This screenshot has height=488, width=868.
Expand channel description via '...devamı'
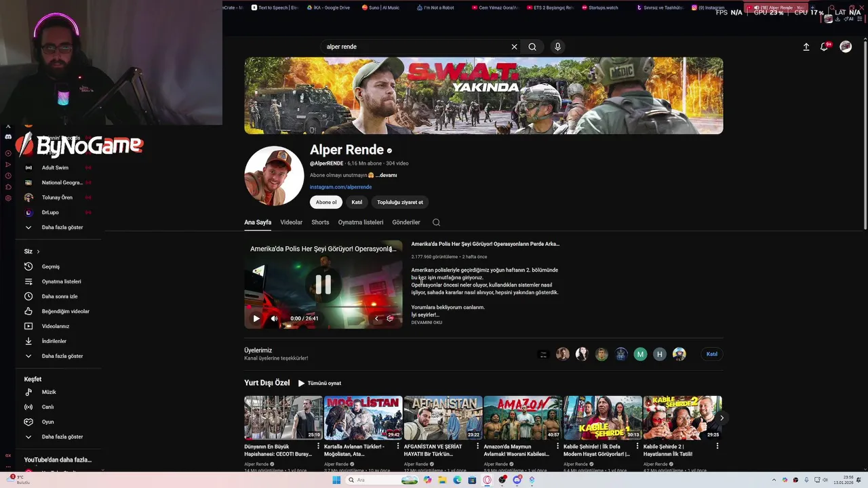click(387, 176)
